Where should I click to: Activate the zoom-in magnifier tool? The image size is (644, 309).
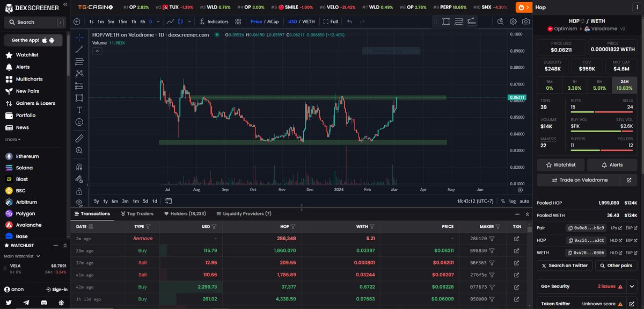(x=79, y=151)
